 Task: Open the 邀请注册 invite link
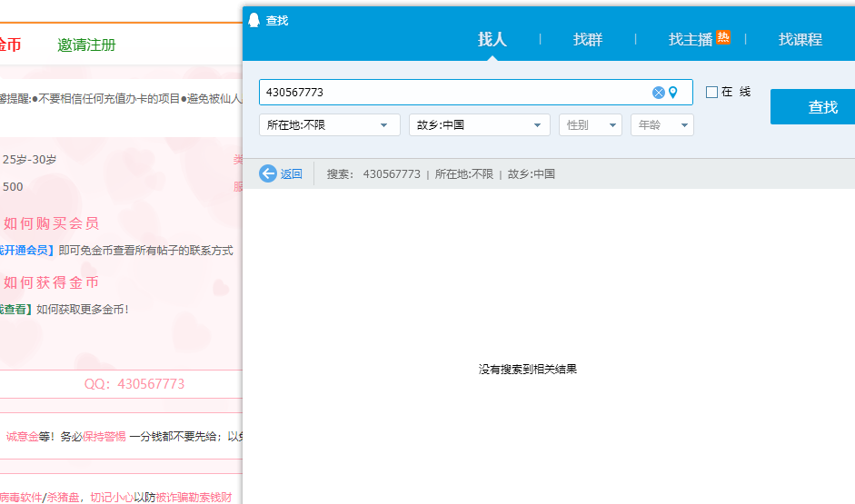pyautogui.click(x=86, y=44)
